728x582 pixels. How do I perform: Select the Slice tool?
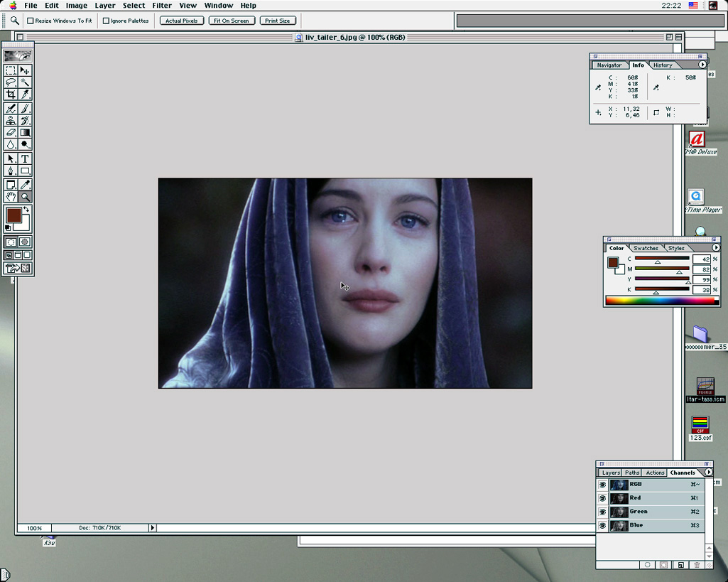25,95
